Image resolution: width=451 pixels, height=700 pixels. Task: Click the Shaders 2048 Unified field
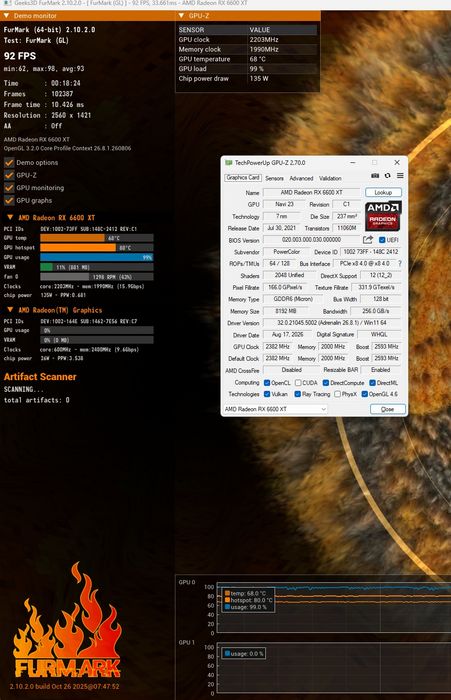[x=289, y=275]
